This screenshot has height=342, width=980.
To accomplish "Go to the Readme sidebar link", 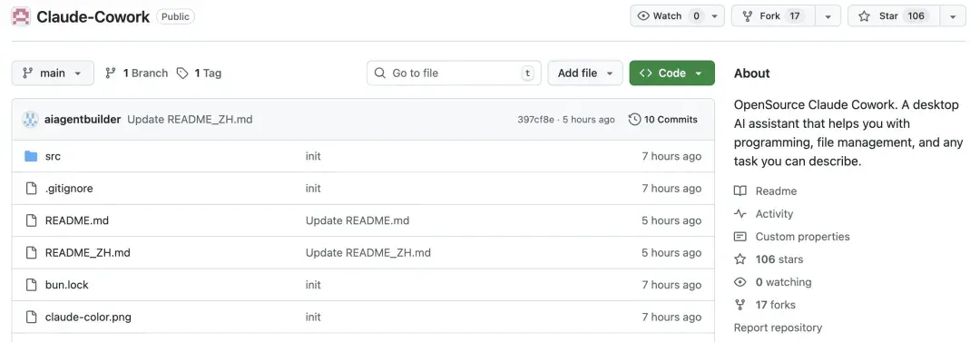I will coord(776,191).
